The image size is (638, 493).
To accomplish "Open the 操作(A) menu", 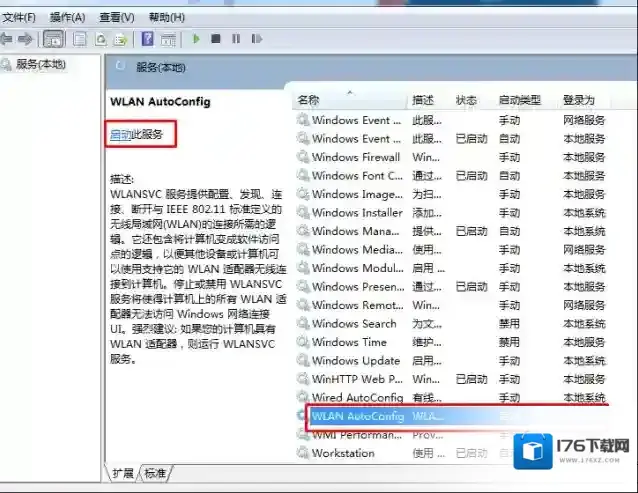I will tap(68, 17).
